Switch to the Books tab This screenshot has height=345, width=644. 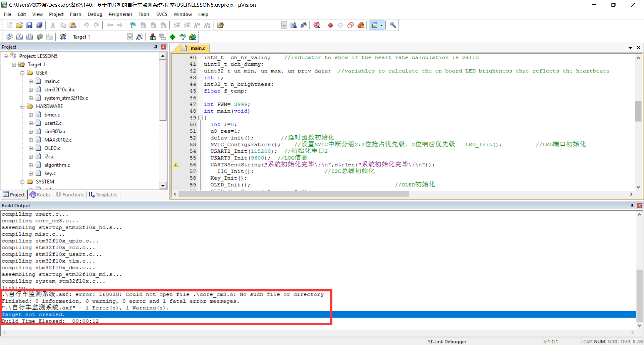[40, 195]
